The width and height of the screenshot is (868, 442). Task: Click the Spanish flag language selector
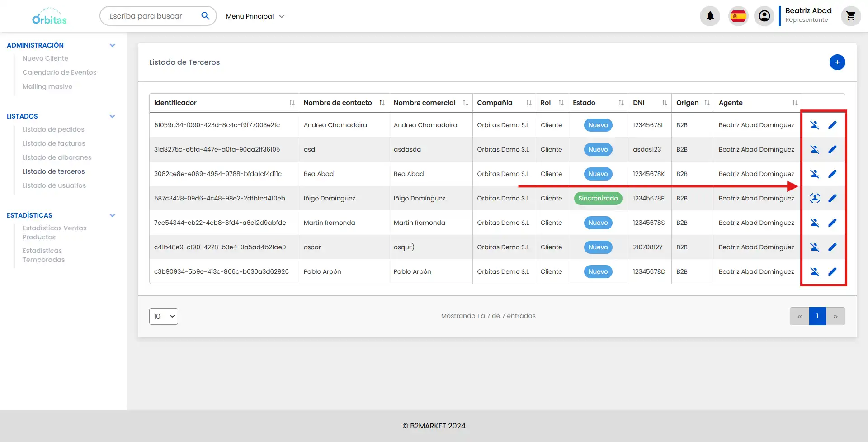click(738, 16)
